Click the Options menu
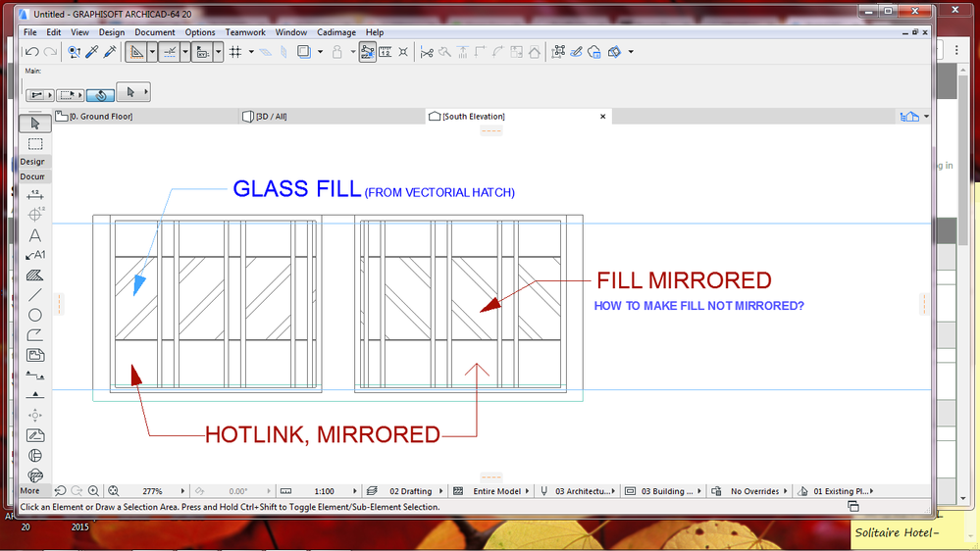Screen dimensions: 980x551 200,32
